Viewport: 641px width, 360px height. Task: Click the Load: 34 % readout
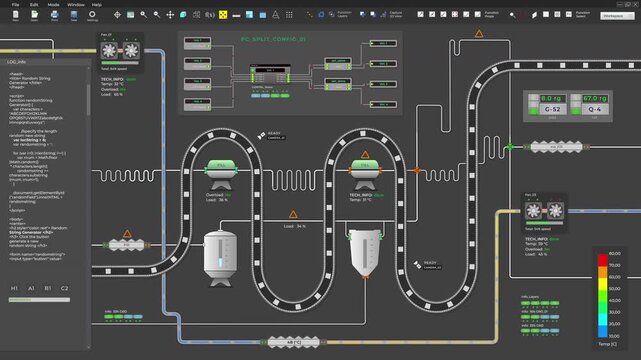click(x=294, y=226)
